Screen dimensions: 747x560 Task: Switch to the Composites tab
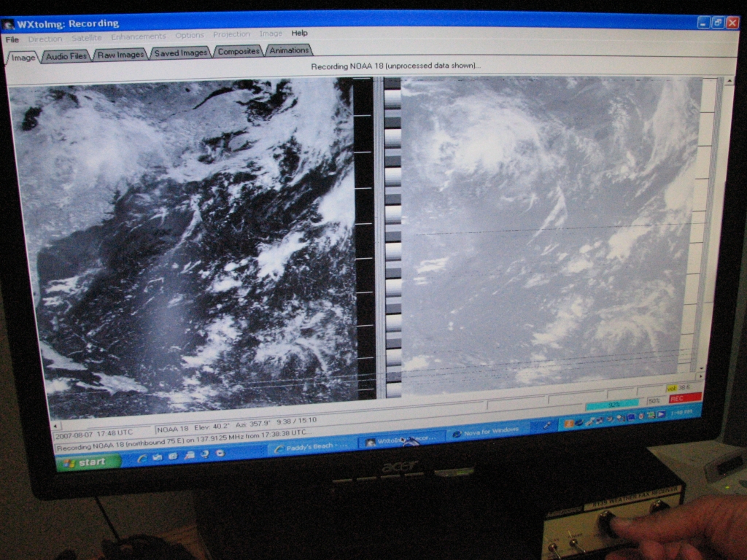[239, 51]
